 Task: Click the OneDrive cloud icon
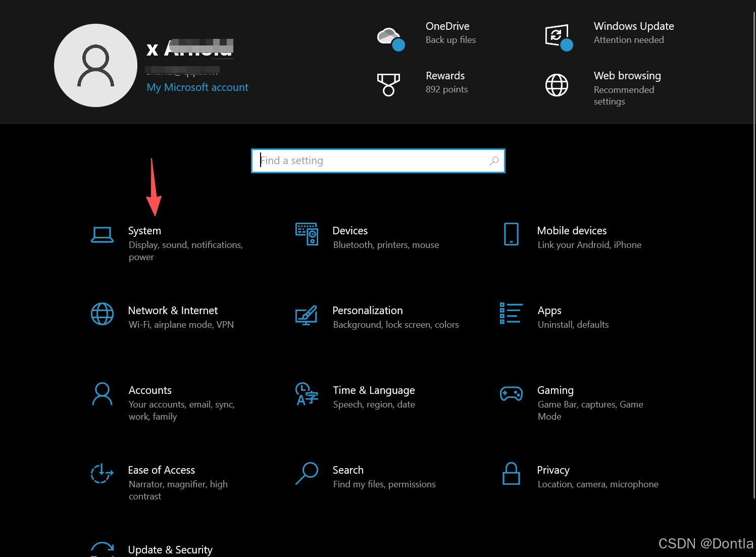tap(391, 39)
